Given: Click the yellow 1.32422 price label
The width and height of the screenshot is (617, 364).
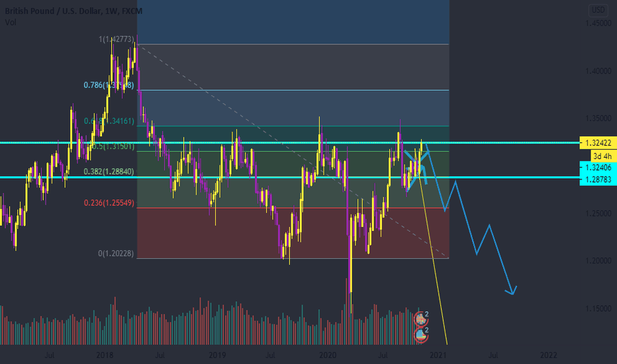Looking at the screenshot, I should tap(598, 143).
